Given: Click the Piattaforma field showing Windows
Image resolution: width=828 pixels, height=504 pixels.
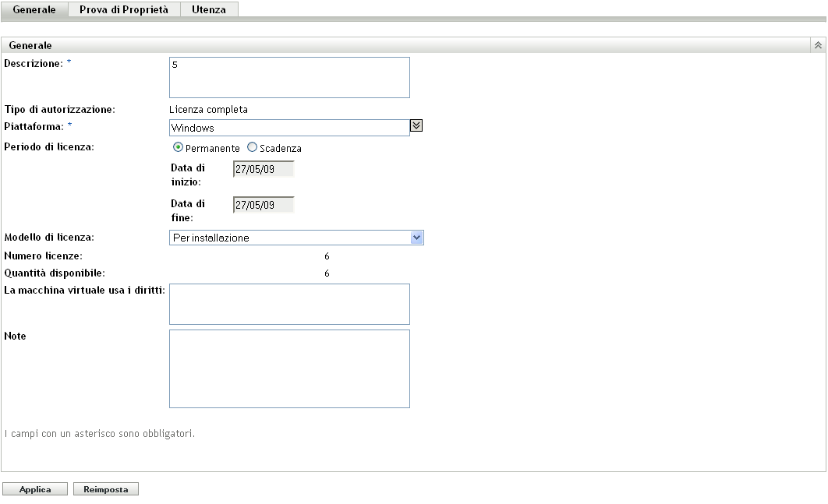Looking at the screenshot, I should point(289,128).
